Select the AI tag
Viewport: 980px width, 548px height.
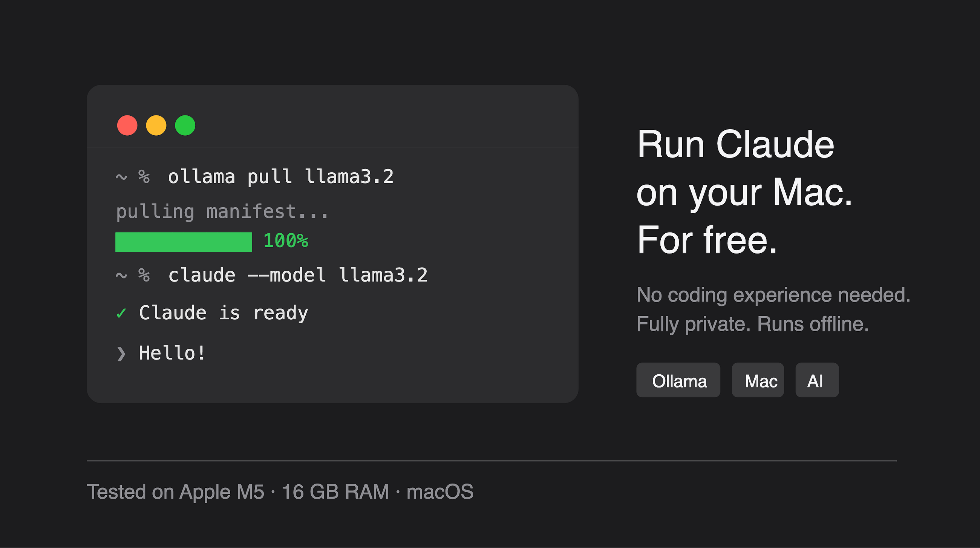point(817,380)
